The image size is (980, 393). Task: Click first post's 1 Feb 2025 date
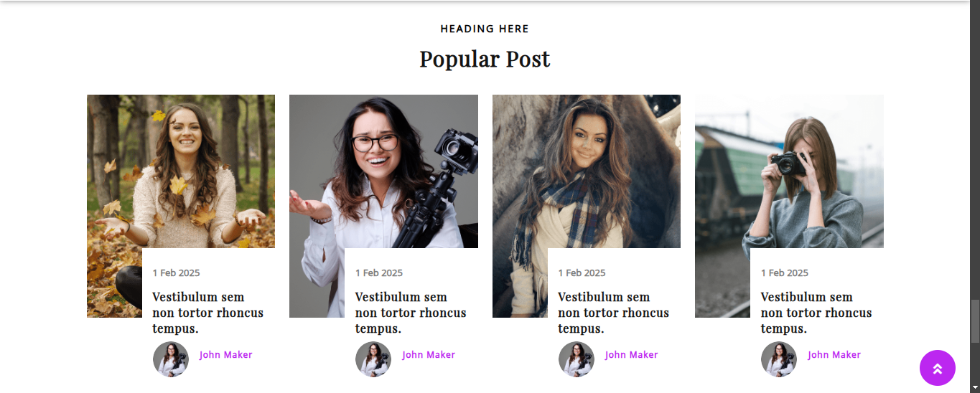[x=176, y=273]
